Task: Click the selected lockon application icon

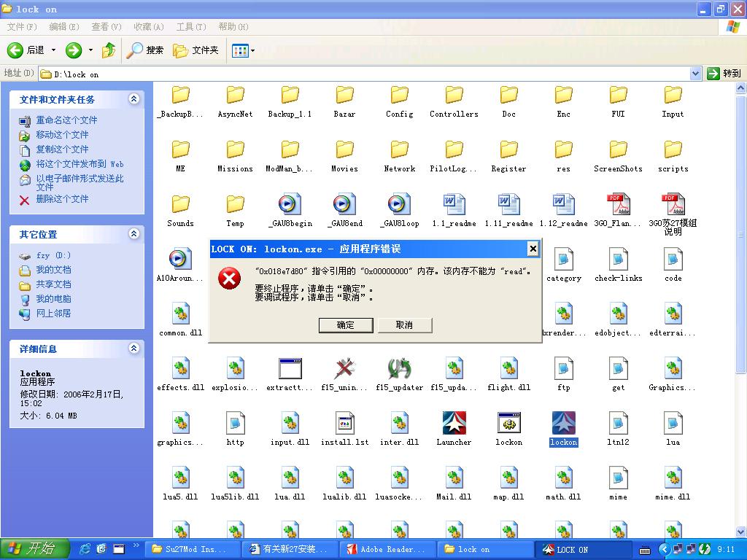Action: point(564,424)
